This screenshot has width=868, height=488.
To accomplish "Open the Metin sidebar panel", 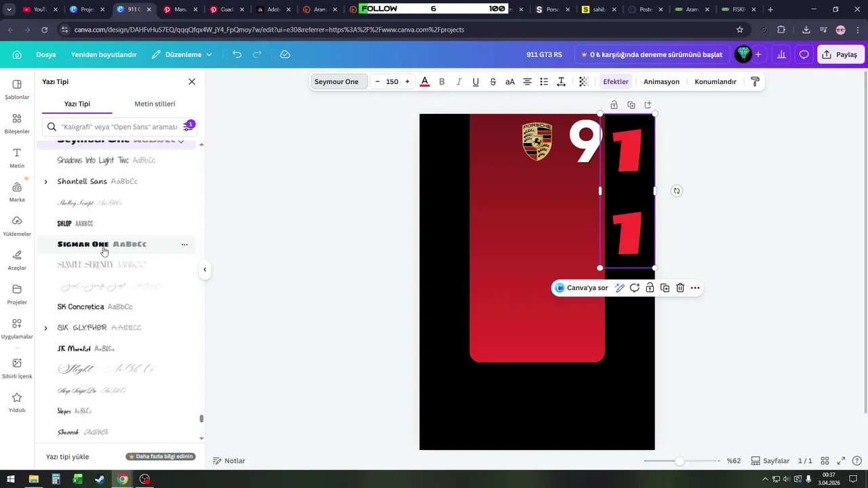I will click(x=17, y=158).
